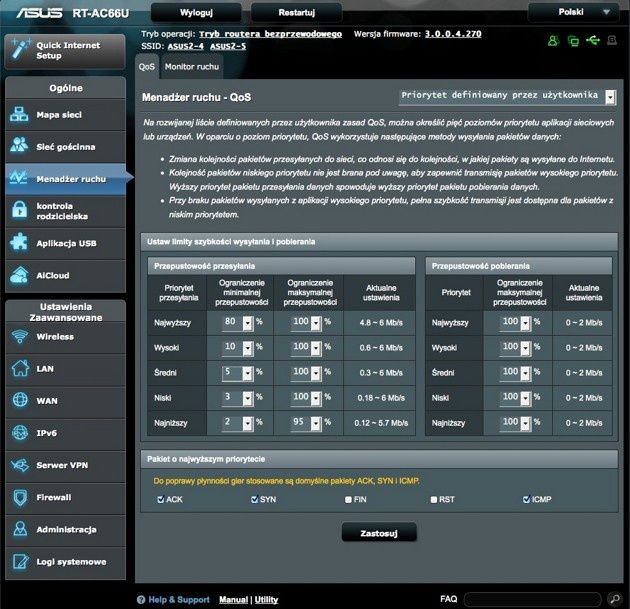Screen dimensions: 630x609
Task: Open Najwyższy download maximum 100% dropdown
Action: coord(515,323)
